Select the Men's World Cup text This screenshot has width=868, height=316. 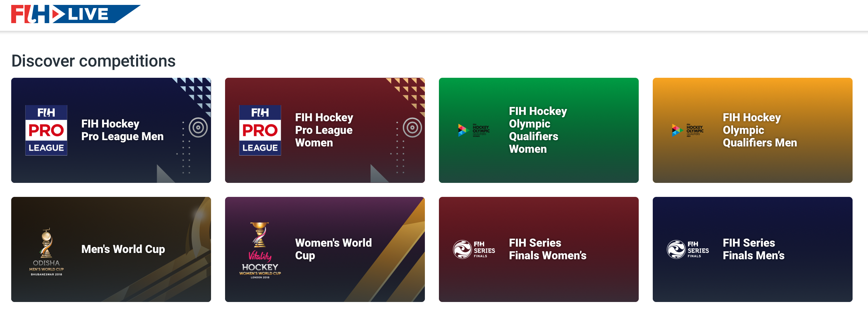[x=123, y=249]
